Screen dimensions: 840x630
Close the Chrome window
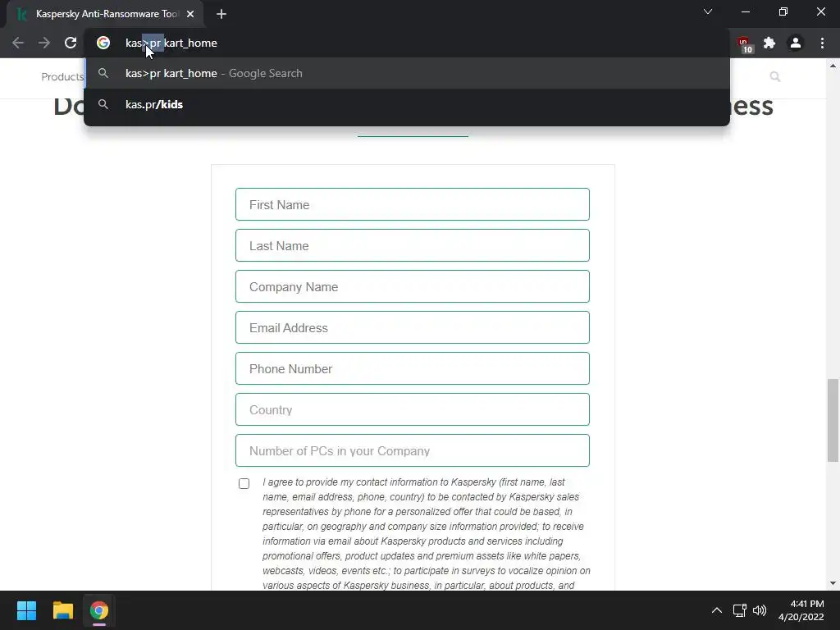tap(820, 11)
